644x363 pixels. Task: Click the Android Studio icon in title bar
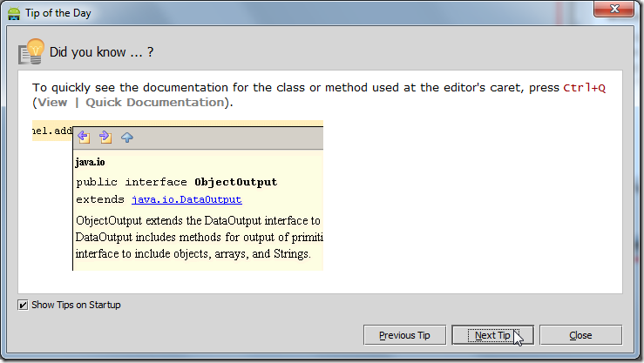coord(13,14)
